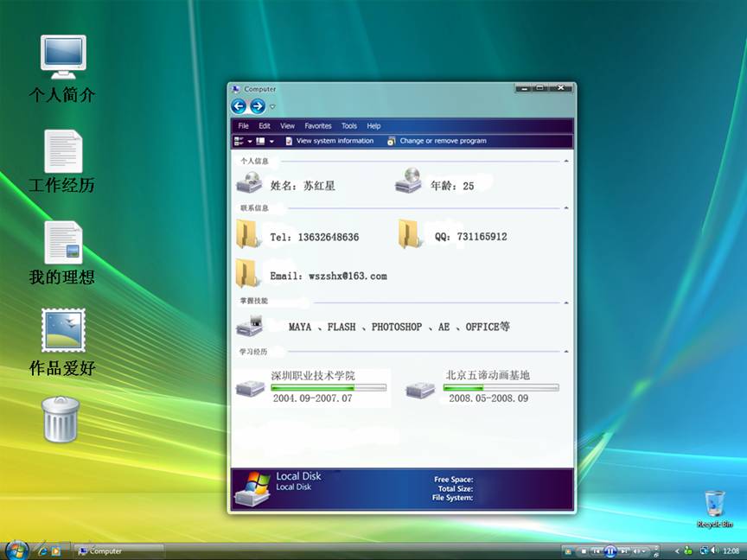Open the Windows Start orb
Viewport: 747px width, 560px height.
tap(16, 550)
